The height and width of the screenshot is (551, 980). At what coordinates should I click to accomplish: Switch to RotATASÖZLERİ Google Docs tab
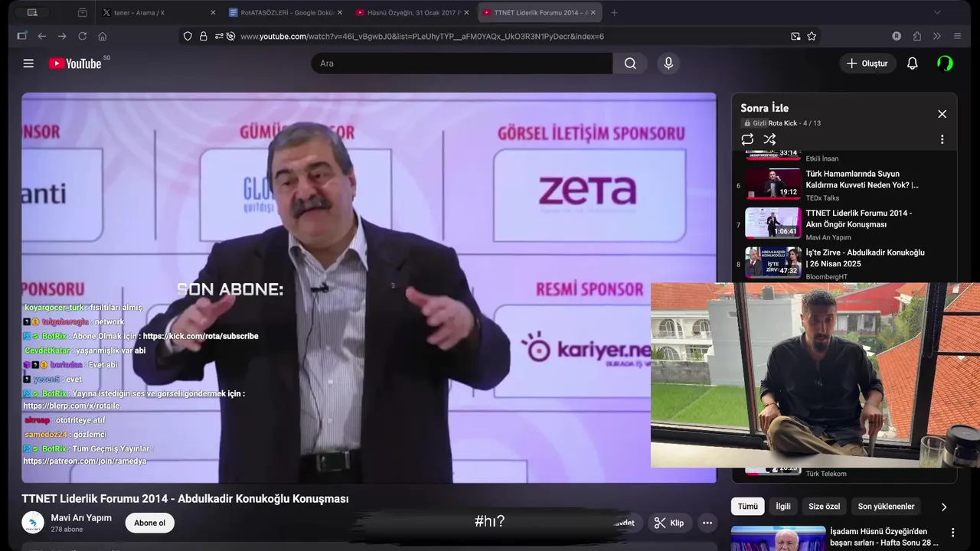pyautogui.click(x=284, y=12)
